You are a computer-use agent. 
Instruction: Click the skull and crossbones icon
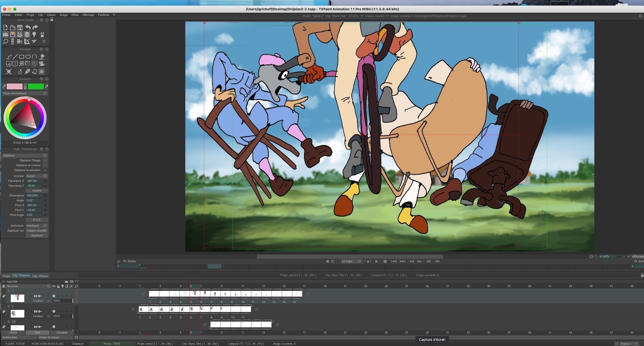point(9,72)
